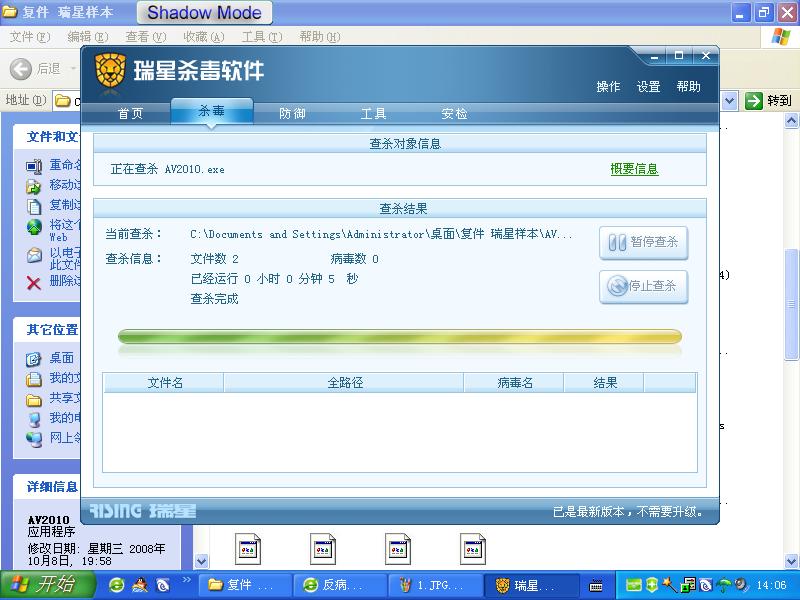Click the move-file icon in Explorer sidebar
This screenshot has width=800, height=600.
34,186
